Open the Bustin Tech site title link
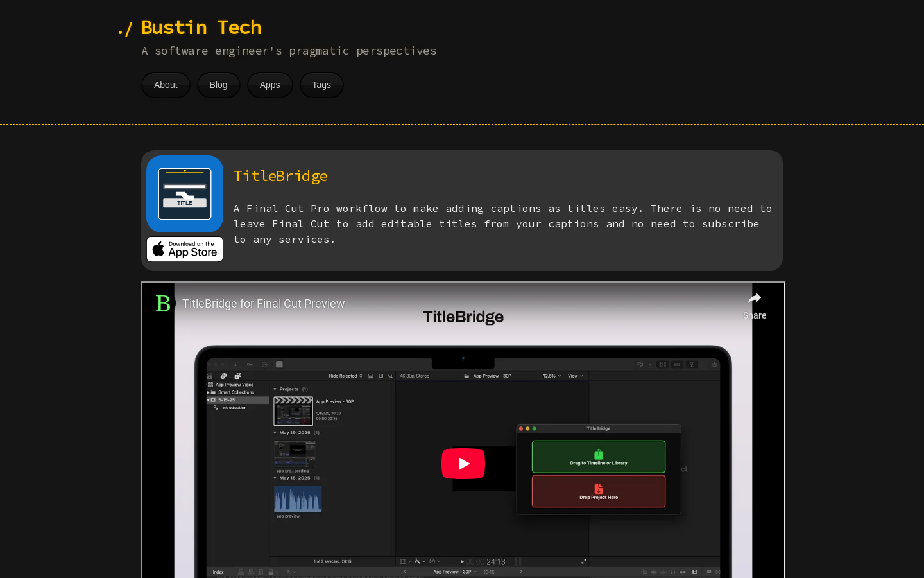 [x=201, y=28]
